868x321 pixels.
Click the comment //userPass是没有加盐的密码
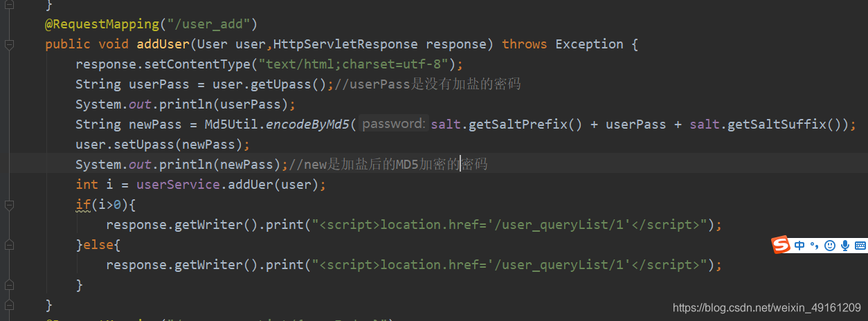[427, 84]
